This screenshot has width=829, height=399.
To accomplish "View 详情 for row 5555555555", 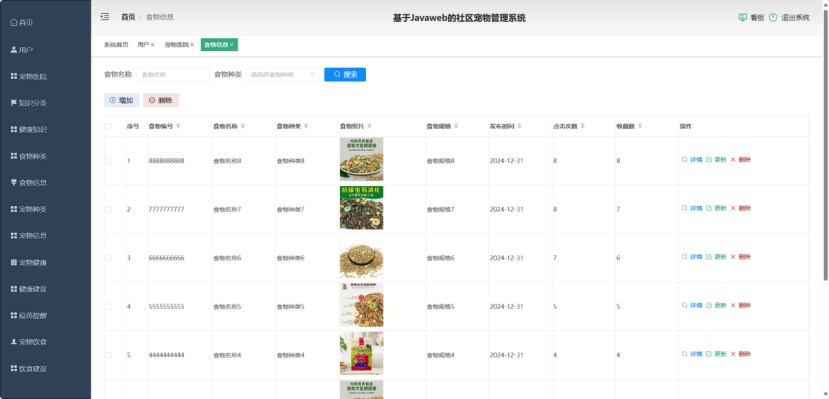I will (692, 305).
